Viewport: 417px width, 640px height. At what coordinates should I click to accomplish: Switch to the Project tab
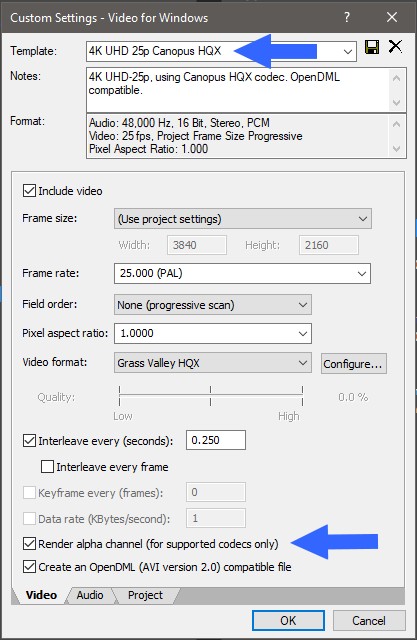coord(145,595)
